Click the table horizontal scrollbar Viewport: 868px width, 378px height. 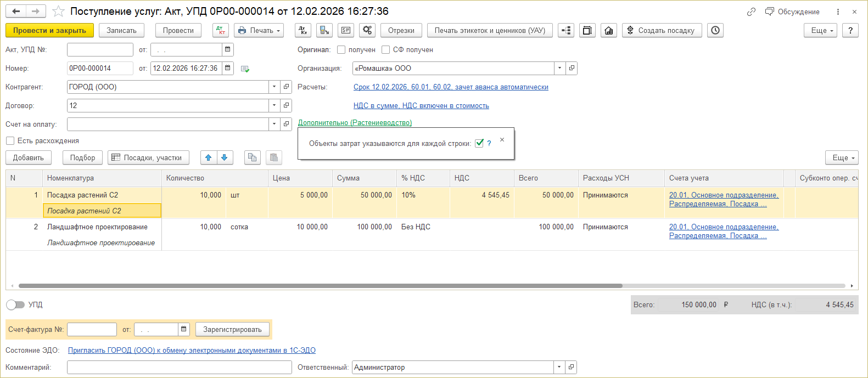point(321,286)
